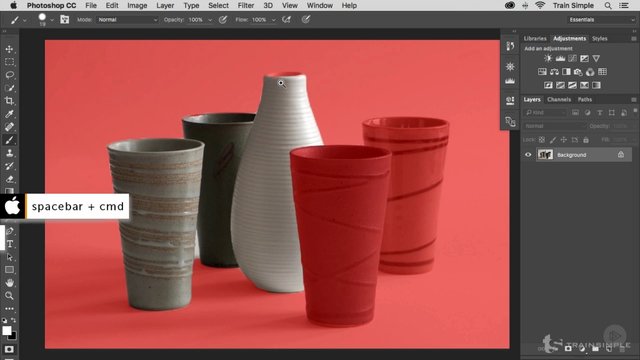Viewport: 640px width, 360px height.
Task: Add a Levels adjustment
Action: pyautogui.click(x=560, y=58)
